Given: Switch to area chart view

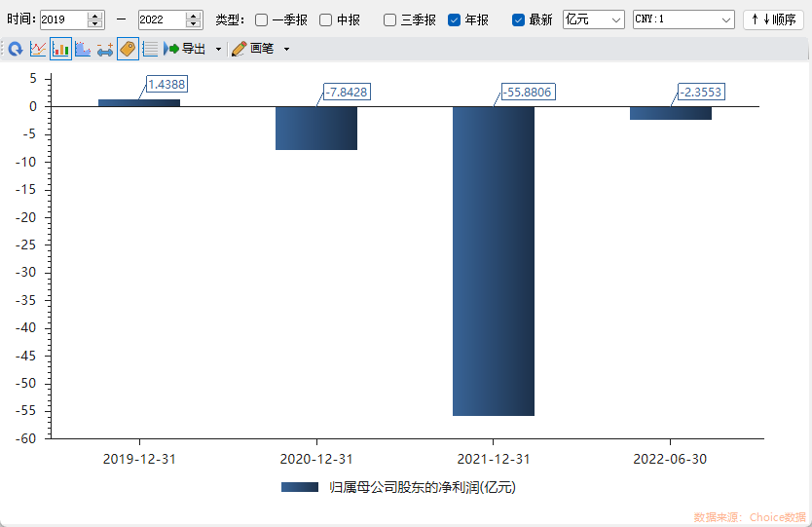Looking at the screenshot, I should (83, 50).
